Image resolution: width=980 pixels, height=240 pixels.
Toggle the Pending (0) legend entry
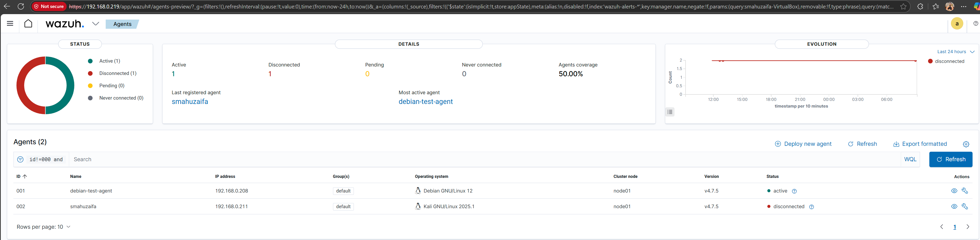[106, 85]
